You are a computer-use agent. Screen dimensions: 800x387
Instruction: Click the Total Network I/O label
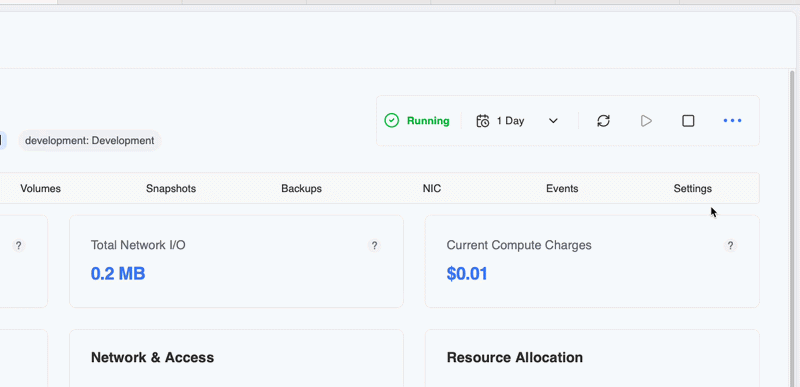[138, 245]
